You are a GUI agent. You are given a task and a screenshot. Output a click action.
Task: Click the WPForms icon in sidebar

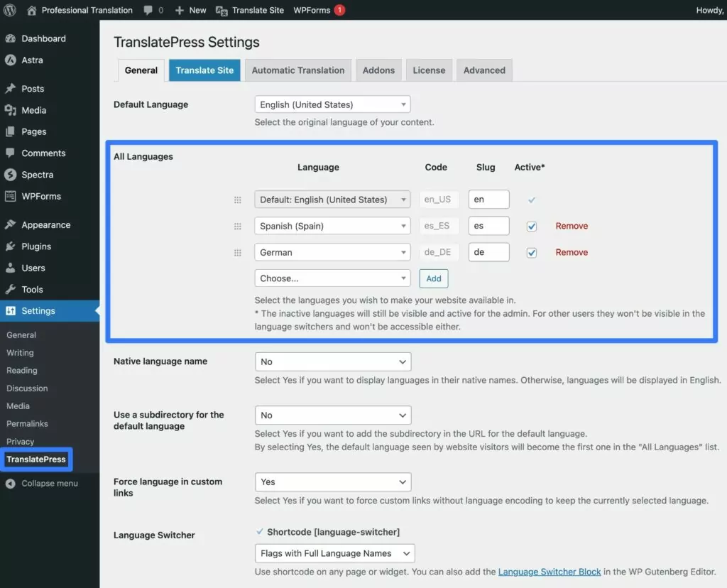(10, 196)
